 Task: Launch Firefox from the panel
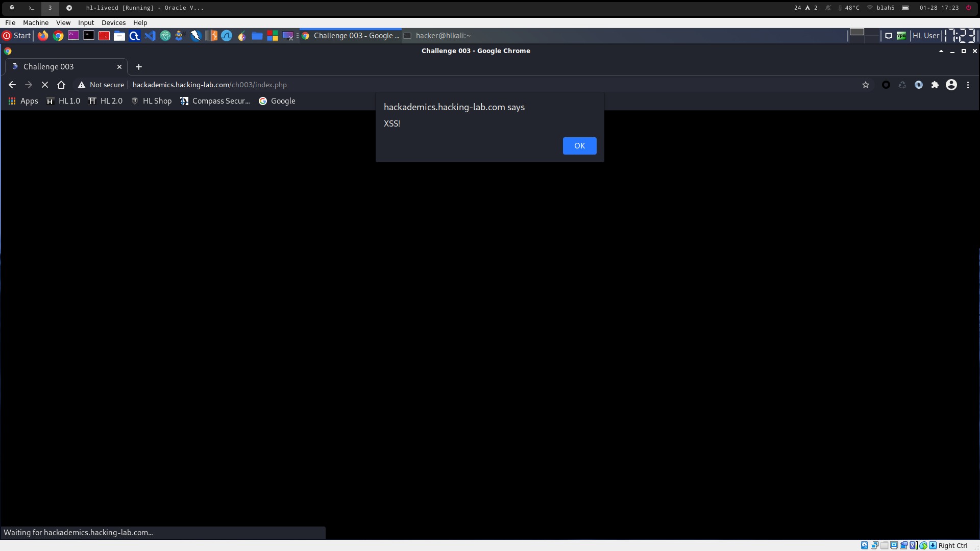(43, 36)
